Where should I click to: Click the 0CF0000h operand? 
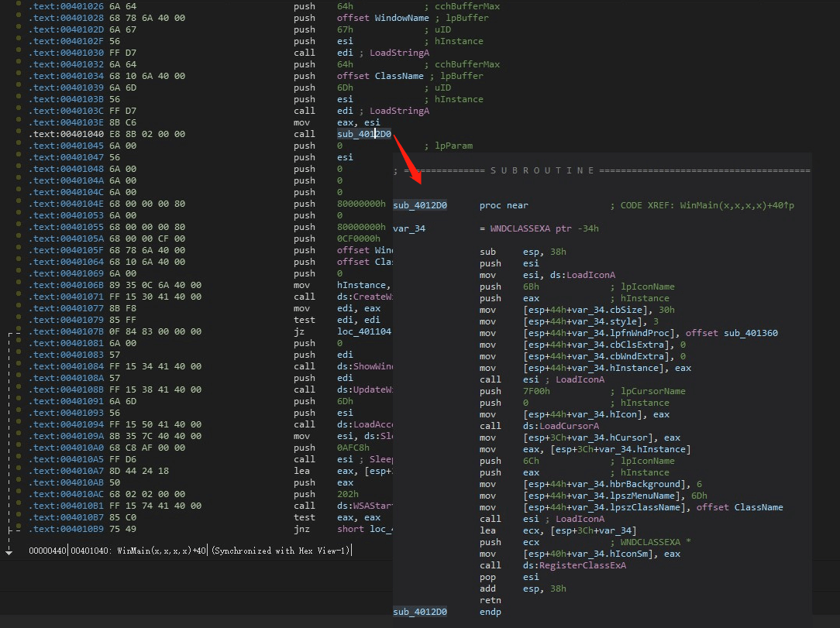(358, 239)
